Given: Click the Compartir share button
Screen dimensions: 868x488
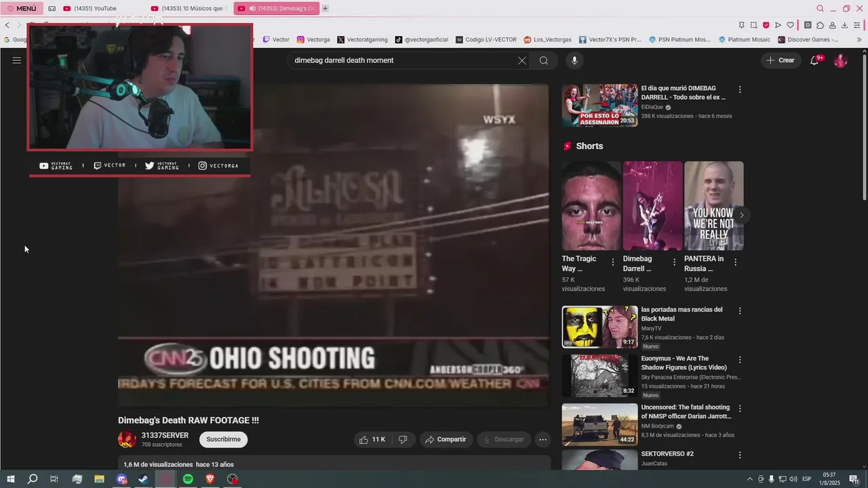Looking at the screenshot, I should tap(446, 439).
